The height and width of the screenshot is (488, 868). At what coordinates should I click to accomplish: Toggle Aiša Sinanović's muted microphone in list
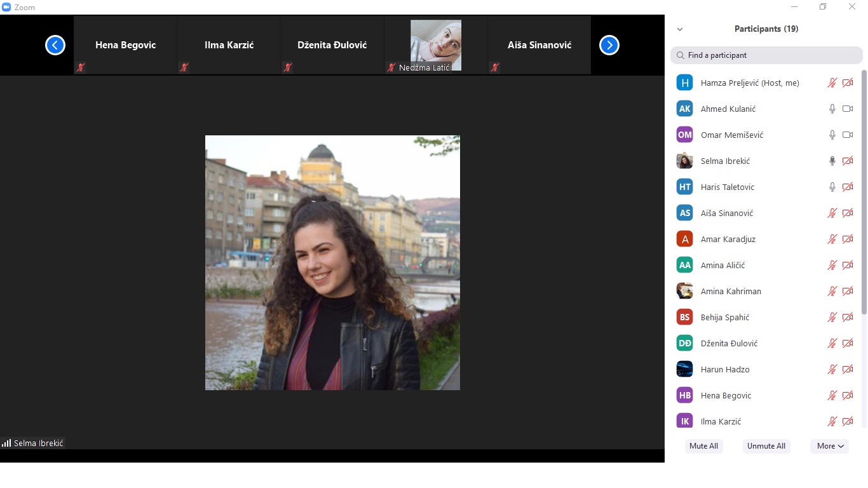pyautogui.click(x=832, y=213)
